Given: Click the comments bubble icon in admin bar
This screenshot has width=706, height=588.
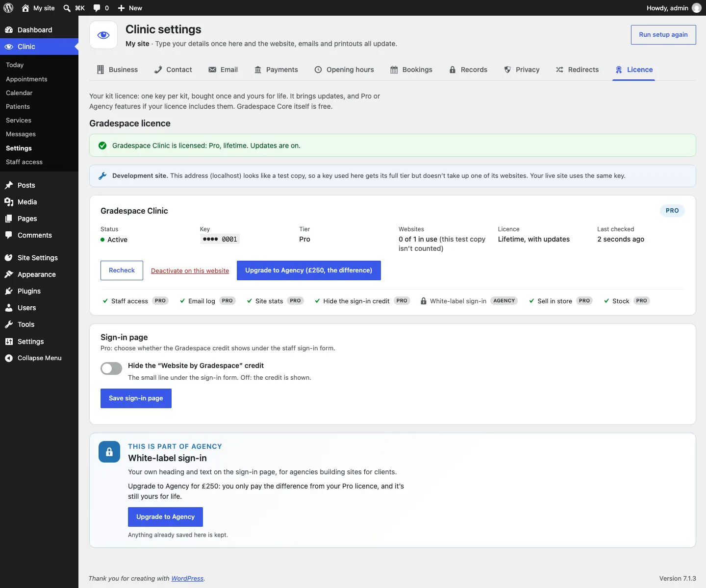Looking at the screenshot, I should click(x=97, y=8).
